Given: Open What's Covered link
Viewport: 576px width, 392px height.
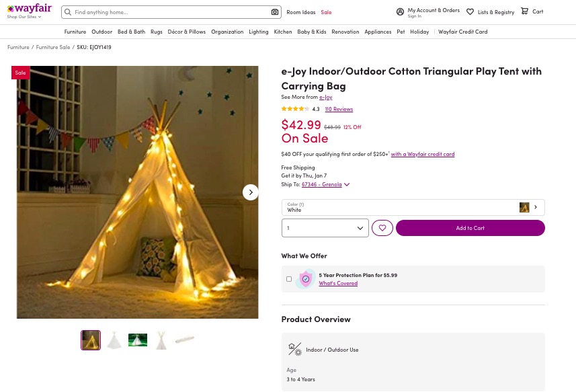Looking at the screenshot, I should click(x=338, y=283).
